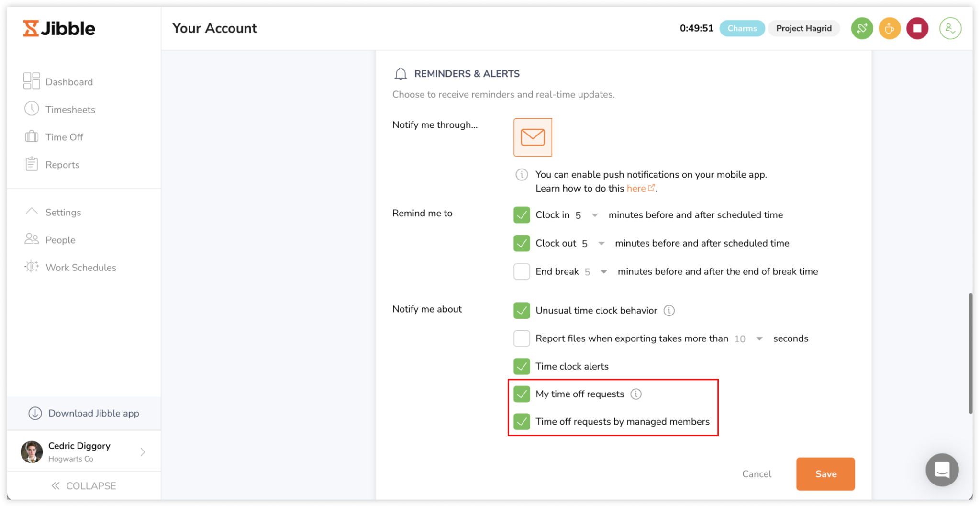The width and height of the screenshot is (980, 507).
Task: Clock out using the red stop button
Action: 917,28
